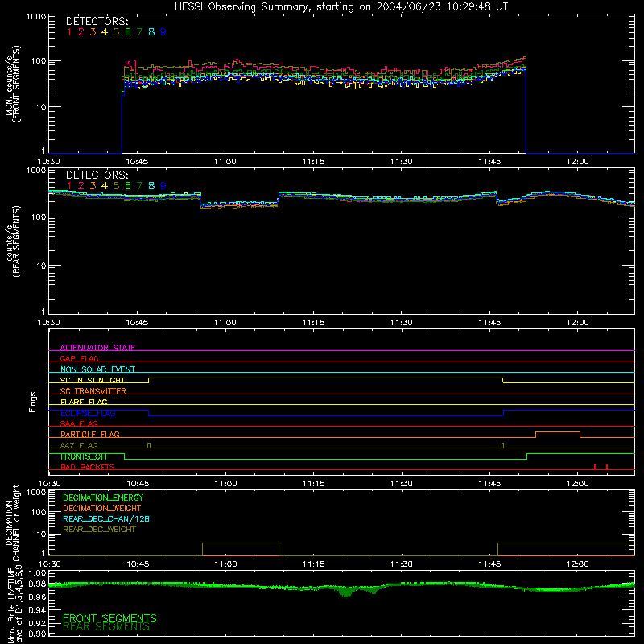The width and height of the screenshot is (644, 644).
Task: Click the REAR_DEC_CHAN/128 legend entry
Action: [106, 518]
